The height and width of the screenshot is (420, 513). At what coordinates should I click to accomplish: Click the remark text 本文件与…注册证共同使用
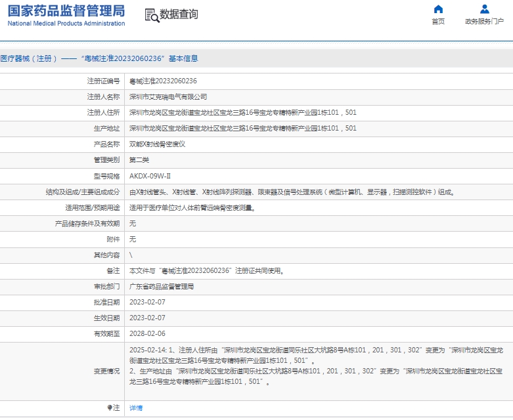tap(206, 270)
